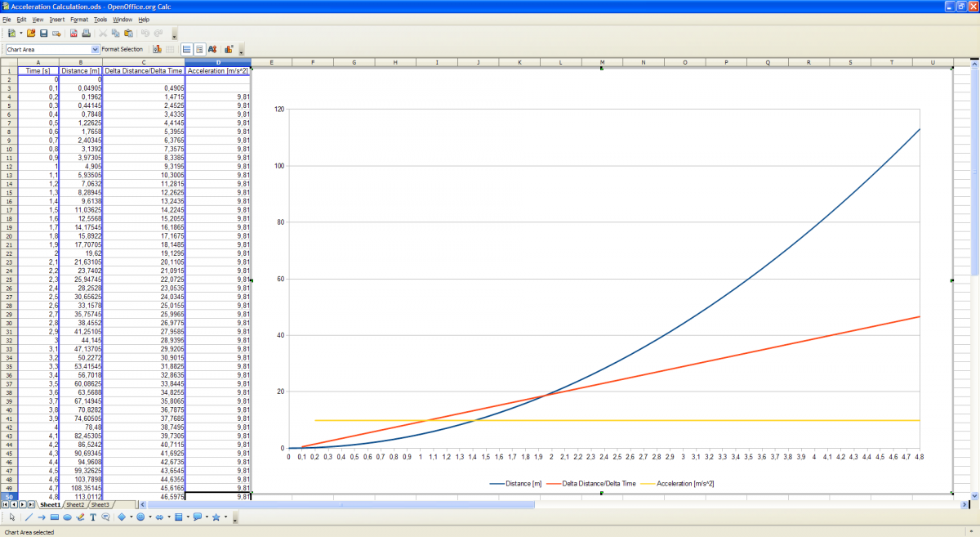
Task: Switch to the Sheet2 tab
Action: [x=74, y=505]
